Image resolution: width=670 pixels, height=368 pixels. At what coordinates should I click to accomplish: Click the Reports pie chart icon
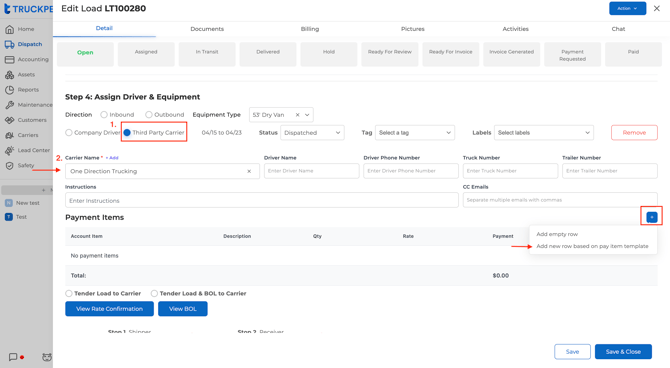coord(9,90)
